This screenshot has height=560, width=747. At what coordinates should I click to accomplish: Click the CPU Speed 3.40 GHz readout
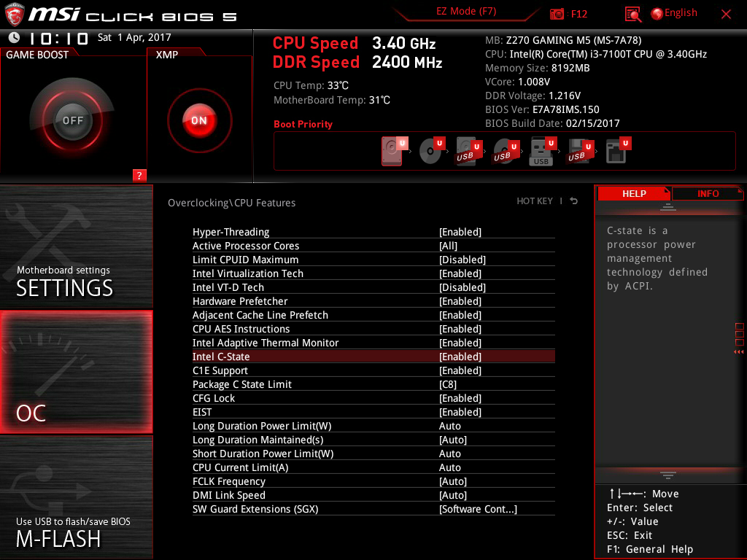354,43
